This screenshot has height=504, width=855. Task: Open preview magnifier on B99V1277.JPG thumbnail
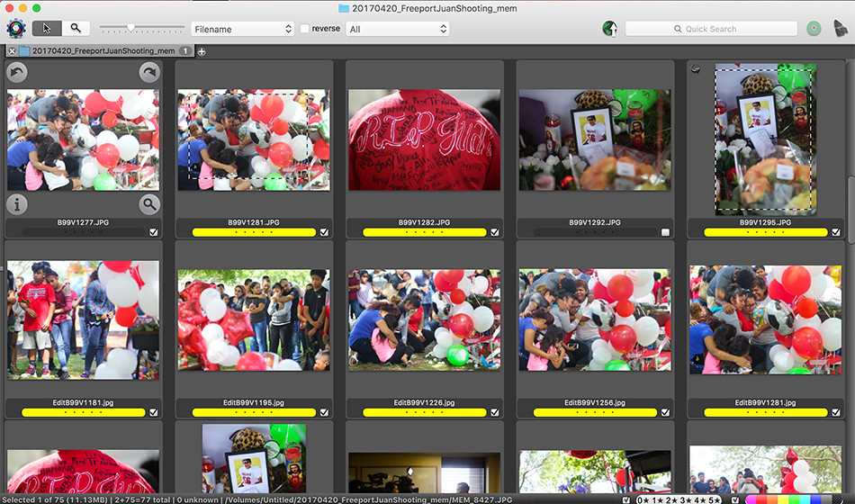(x=148, y=204)
